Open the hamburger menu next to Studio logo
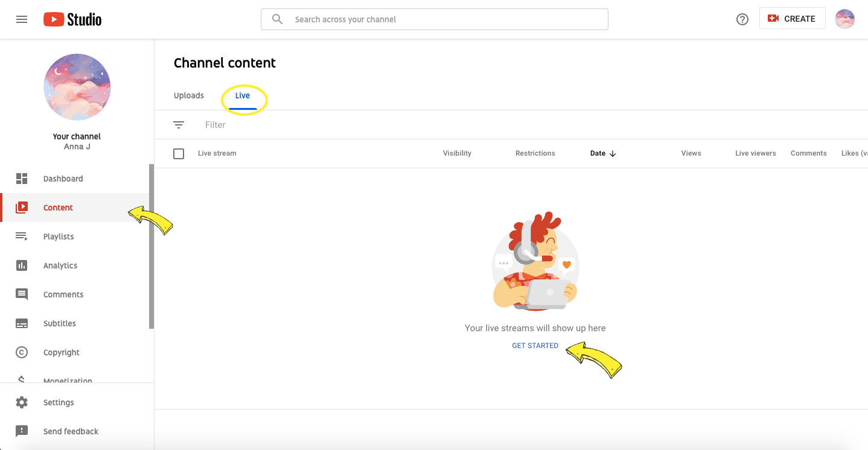Viewport: 868px width, 450px height. 22,19
